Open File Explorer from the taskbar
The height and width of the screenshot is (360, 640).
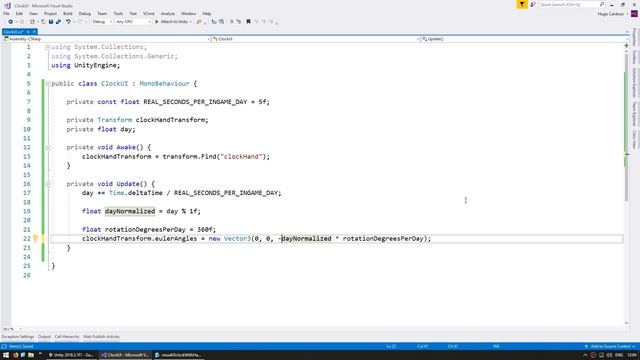point(31,355)
